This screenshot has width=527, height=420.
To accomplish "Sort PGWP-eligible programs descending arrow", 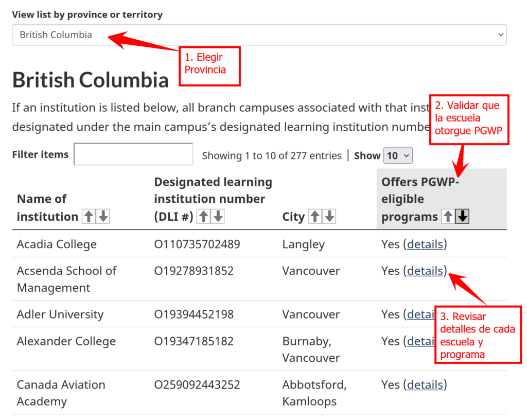I will tap(463, 217).
